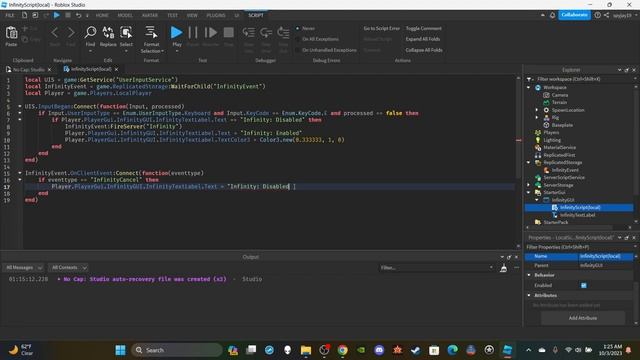
Task: Expand the SpawnLocation tree node
Action: pyautogui.click(x=537, y=110)
